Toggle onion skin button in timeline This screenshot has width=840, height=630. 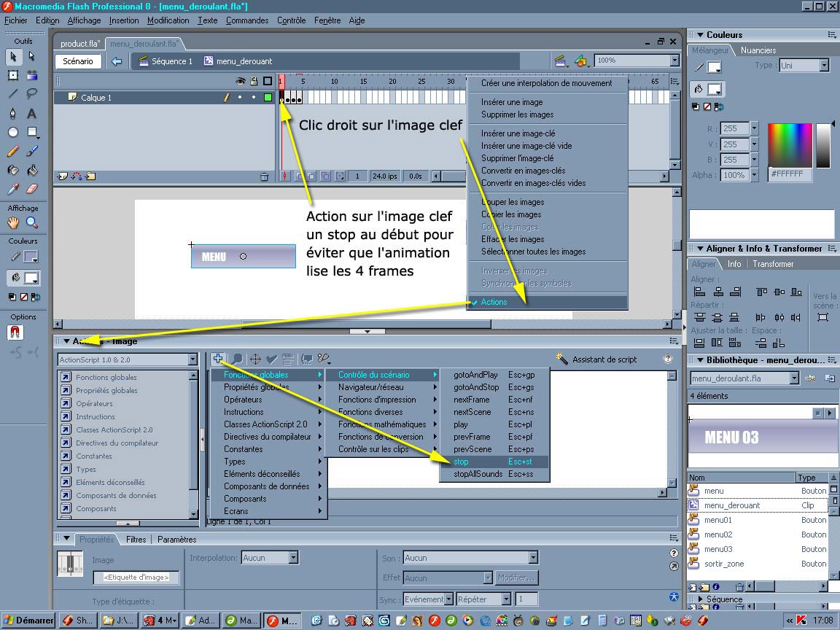point(300,176)
